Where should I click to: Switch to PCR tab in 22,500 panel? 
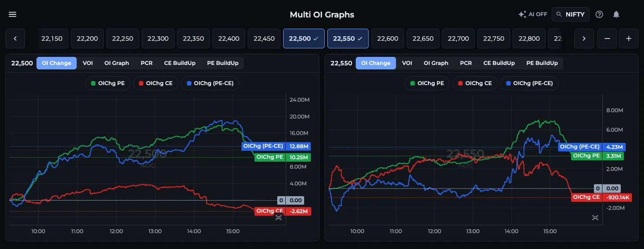click(146, 63)
